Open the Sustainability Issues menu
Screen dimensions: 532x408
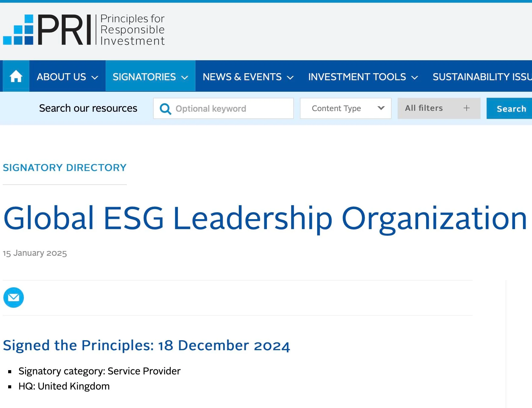(482, 77)
